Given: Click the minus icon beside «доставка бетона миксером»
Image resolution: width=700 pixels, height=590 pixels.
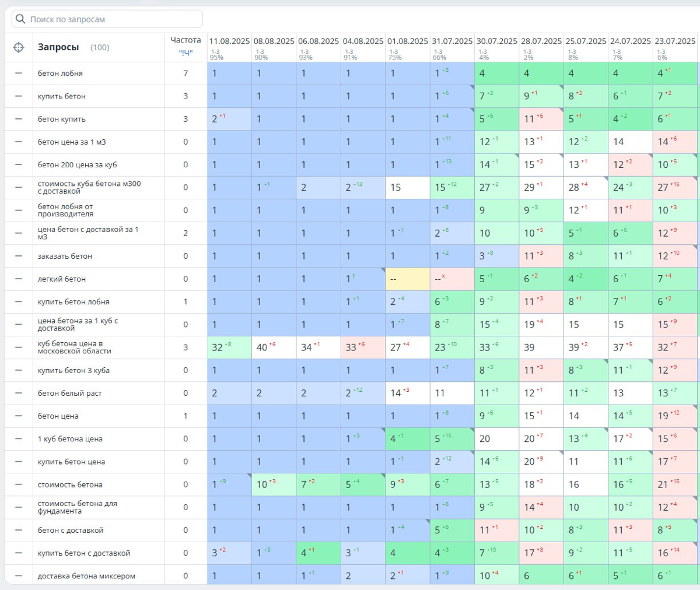Looking at the screenshot, I should [x=19, y=576].
